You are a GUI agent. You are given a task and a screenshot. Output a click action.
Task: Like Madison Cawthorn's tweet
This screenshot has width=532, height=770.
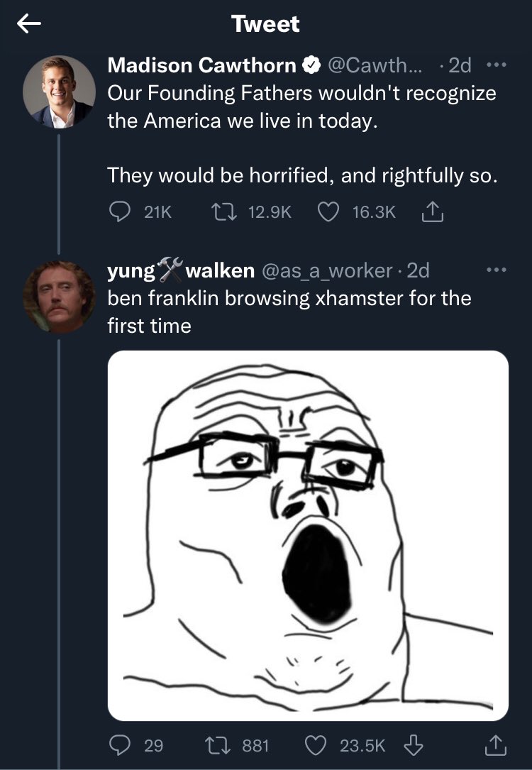pos(327,212)
